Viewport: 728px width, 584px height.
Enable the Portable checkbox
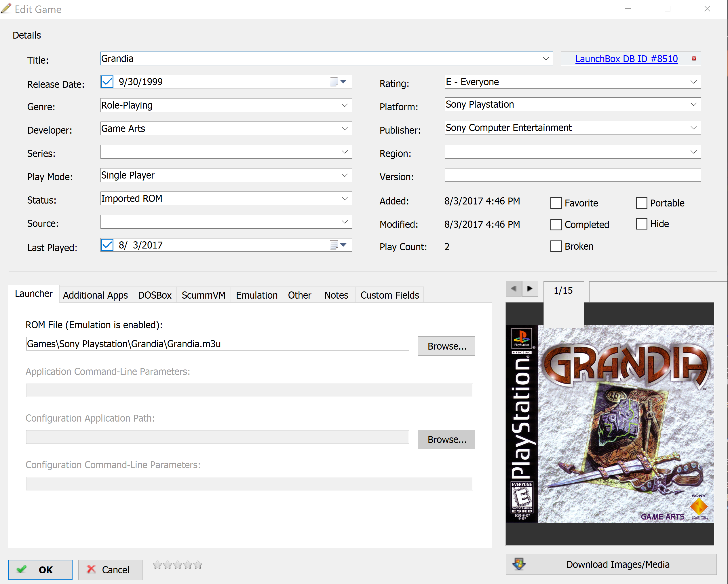641,203
